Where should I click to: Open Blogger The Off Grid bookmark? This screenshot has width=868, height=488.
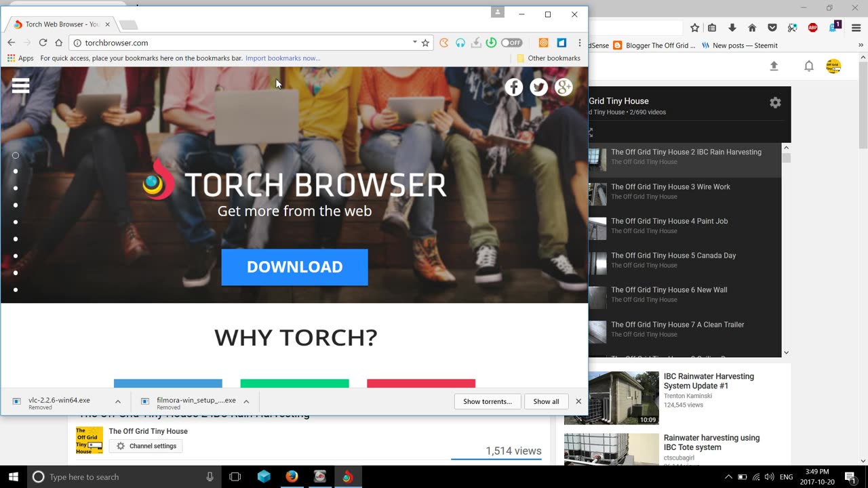654,45
